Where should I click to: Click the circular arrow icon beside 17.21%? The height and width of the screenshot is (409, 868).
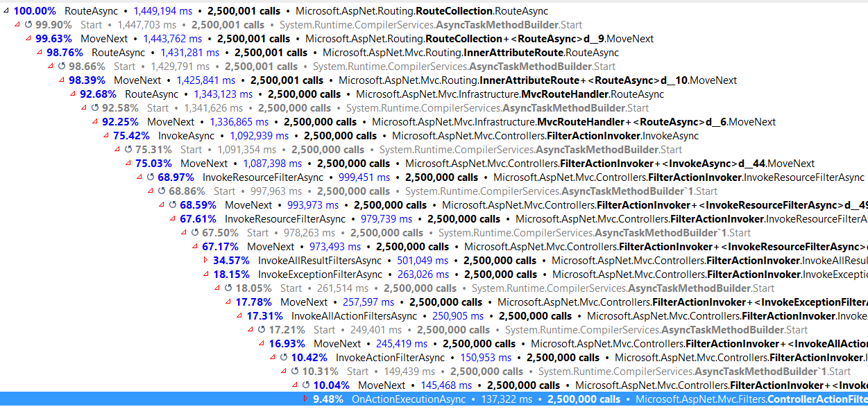pos(262,330)
